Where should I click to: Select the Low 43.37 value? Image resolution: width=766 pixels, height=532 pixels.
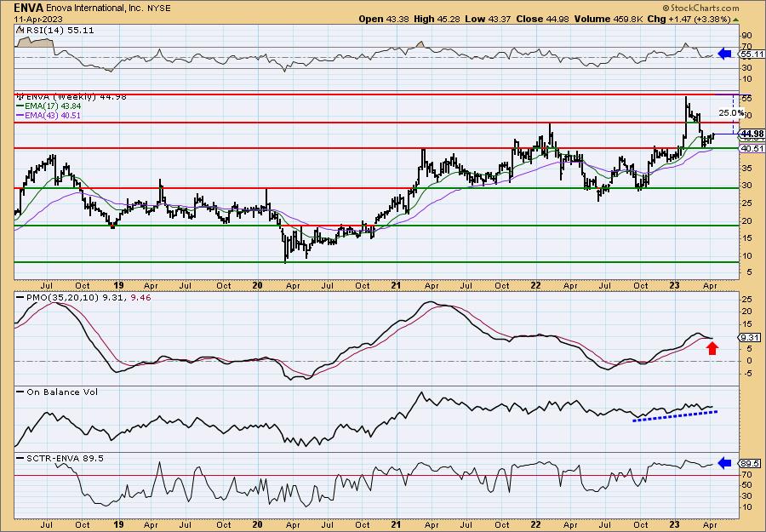[489, 19]
